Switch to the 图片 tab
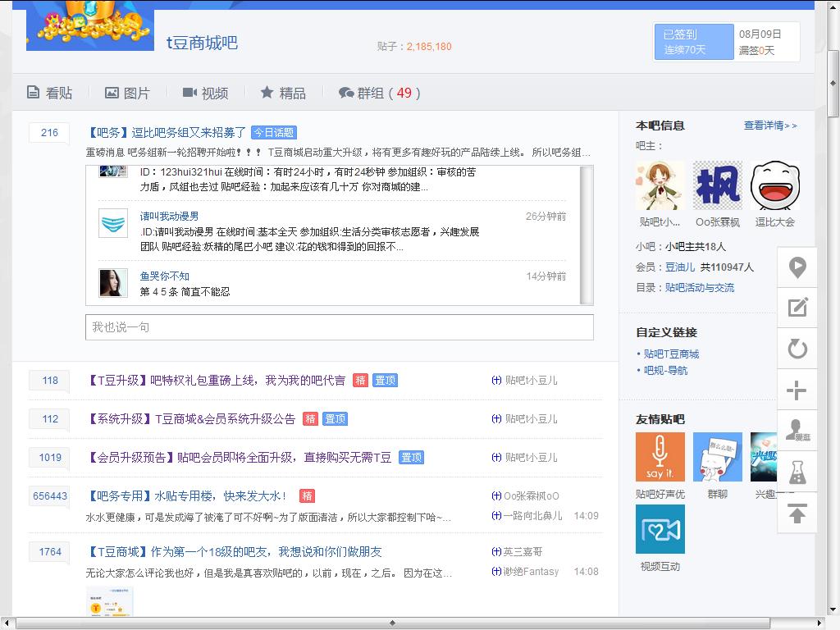 [127, 94]
